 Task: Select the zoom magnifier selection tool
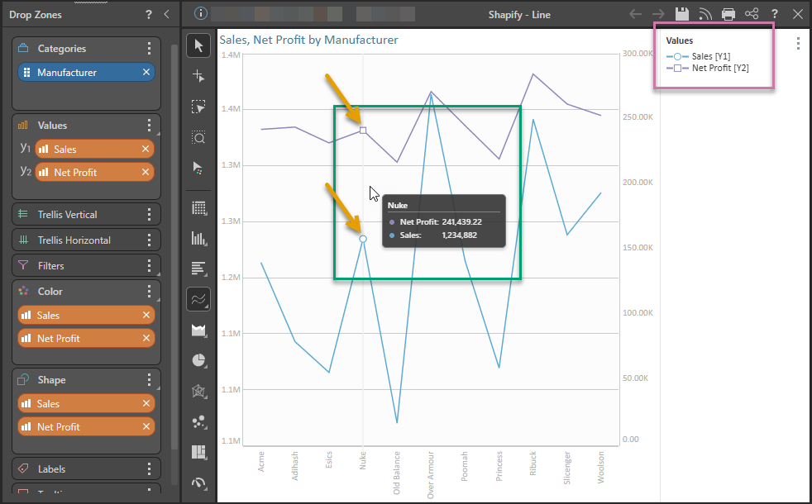[x=198, y=138]
